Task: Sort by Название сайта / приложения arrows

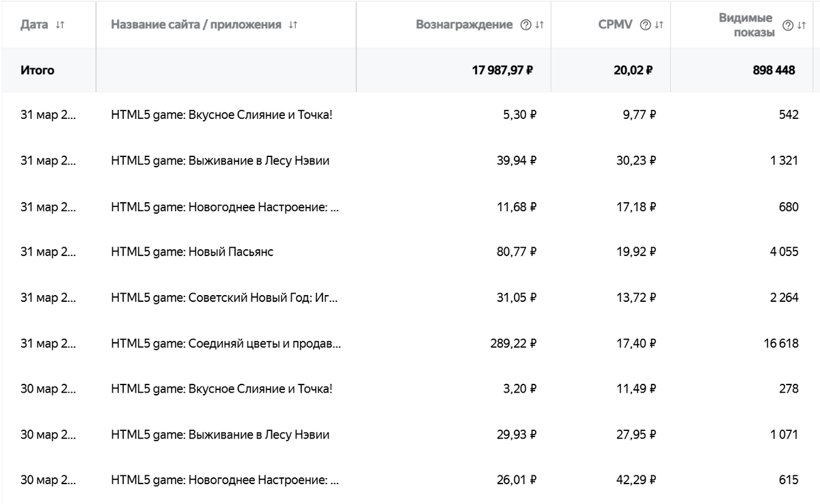Action: pos(293,25)
